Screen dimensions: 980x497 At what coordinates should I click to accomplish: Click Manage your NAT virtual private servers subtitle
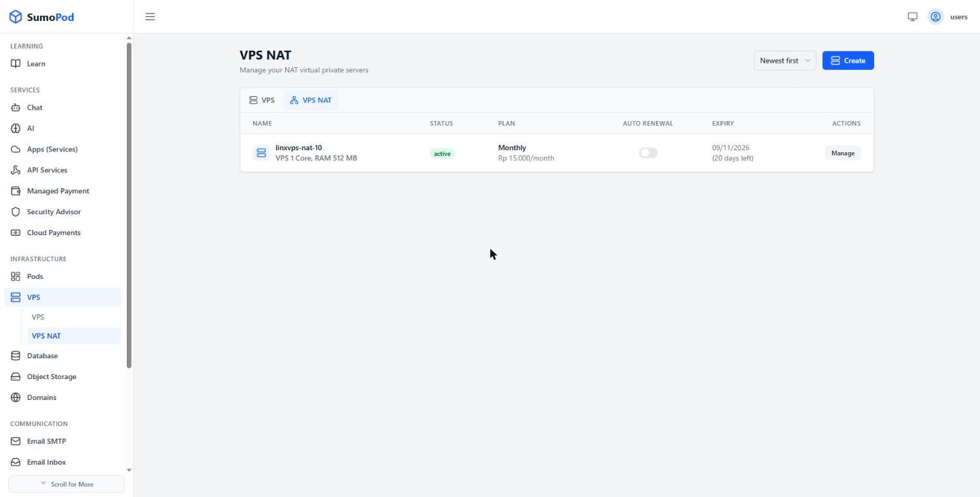click(x=304, y=70)
